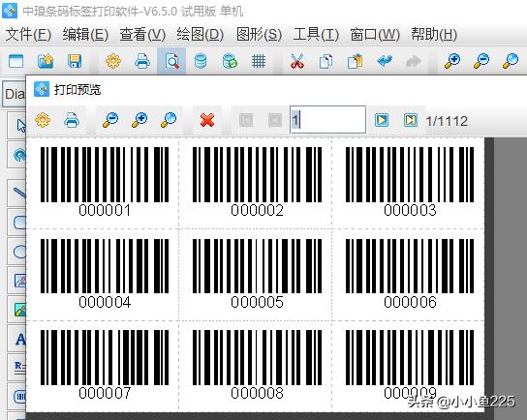Click the page number input field
527x420 pixels.
(x=328, y=120)
